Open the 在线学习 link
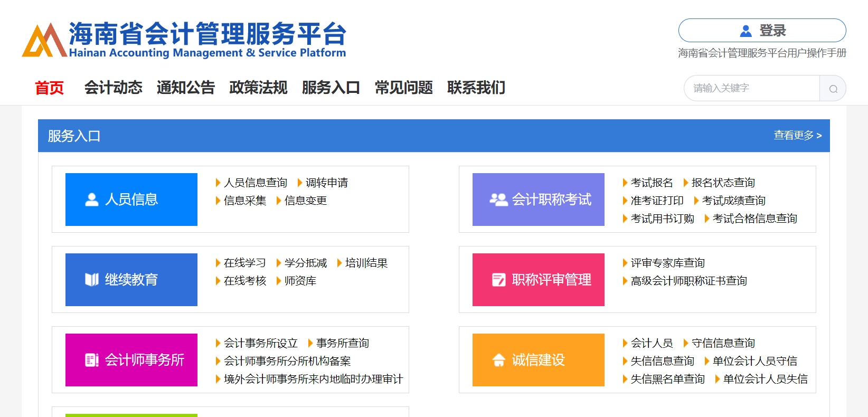This screenshot has width=868, height=417. 244,263
